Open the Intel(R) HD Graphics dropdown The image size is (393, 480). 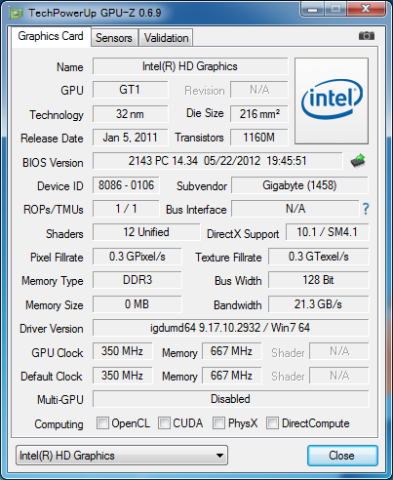(x=122, y=455)
